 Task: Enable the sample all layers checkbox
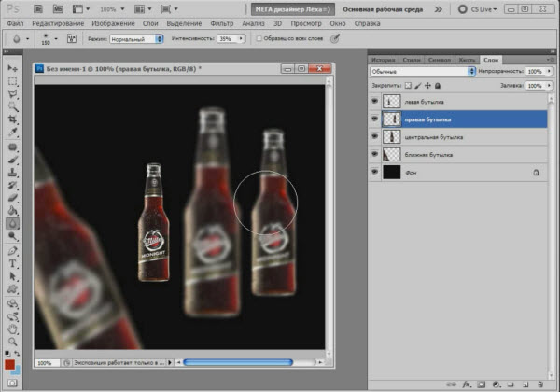(x=259, y=40)
